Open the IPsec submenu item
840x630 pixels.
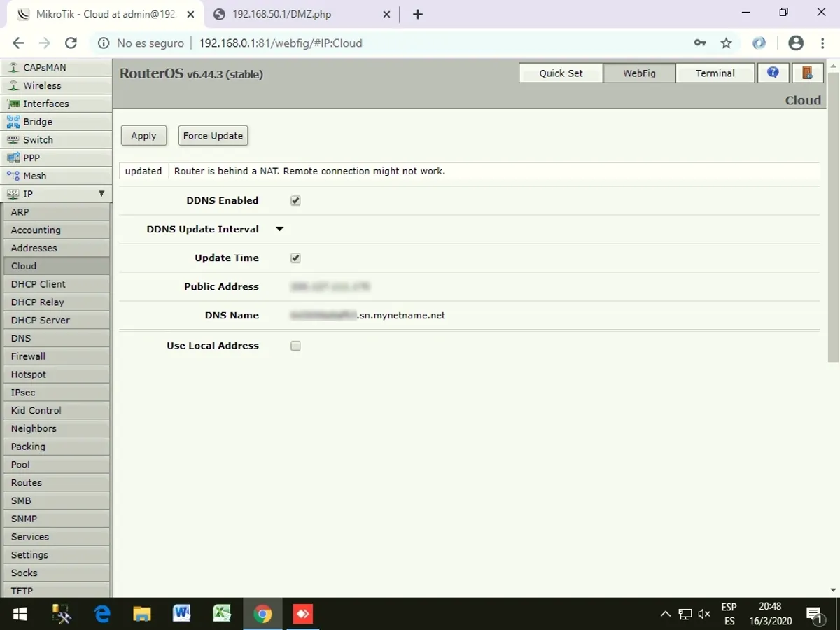(x=56, y=393)
